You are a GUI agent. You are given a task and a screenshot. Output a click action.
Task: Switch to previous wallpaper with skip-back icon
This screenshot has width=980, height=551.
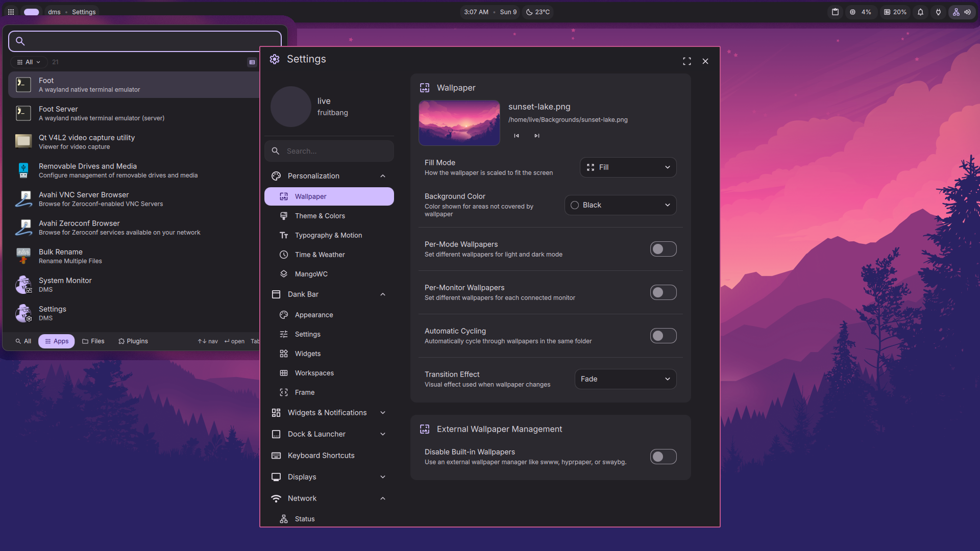coord(517,136)
